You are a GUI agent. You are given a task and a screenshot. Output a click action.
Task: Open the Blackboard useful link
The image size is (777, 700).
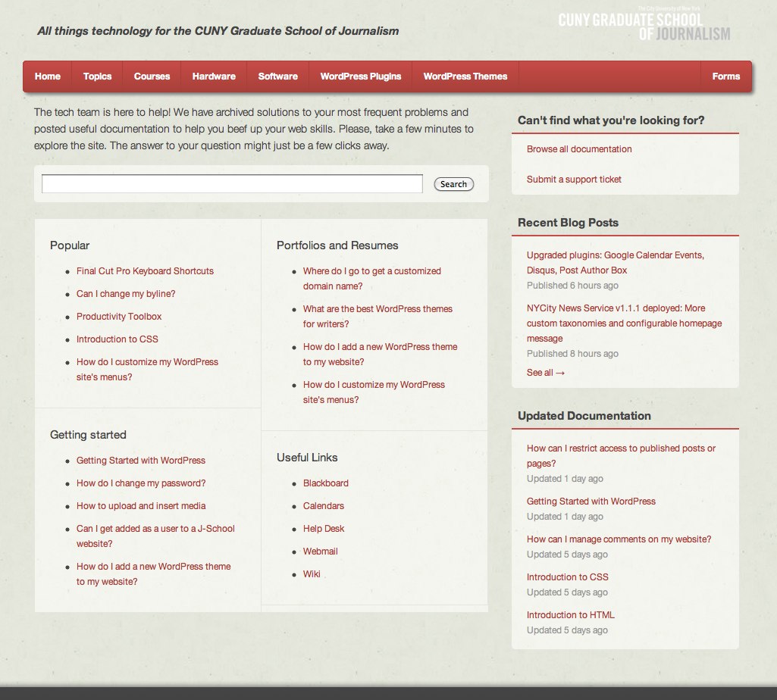pyautogui.click(x=325, y=483)
